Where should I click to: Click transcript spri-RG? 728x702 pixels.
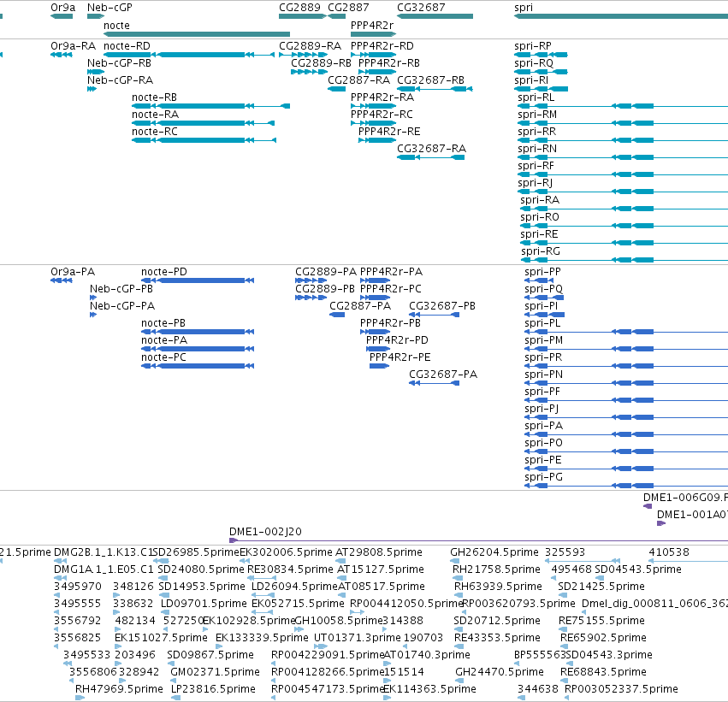[x=624, y=260]
